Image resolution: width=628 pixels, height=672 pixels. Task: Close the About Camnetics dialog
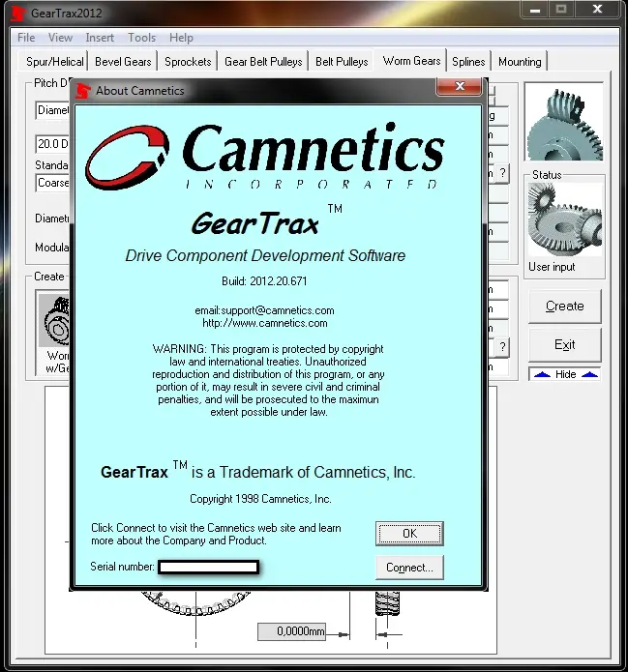click(460, 86)
